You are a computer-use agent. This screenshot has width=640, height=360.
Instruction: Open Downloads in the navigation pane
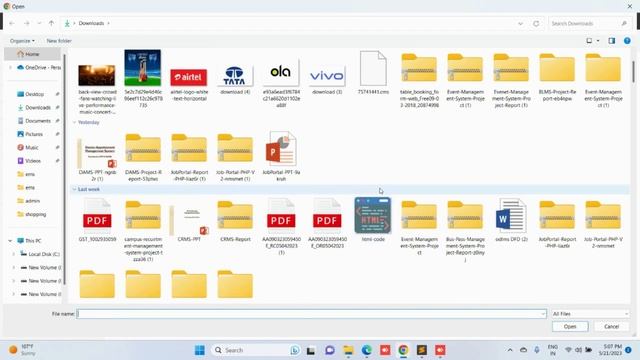click(x=38, y=108)
